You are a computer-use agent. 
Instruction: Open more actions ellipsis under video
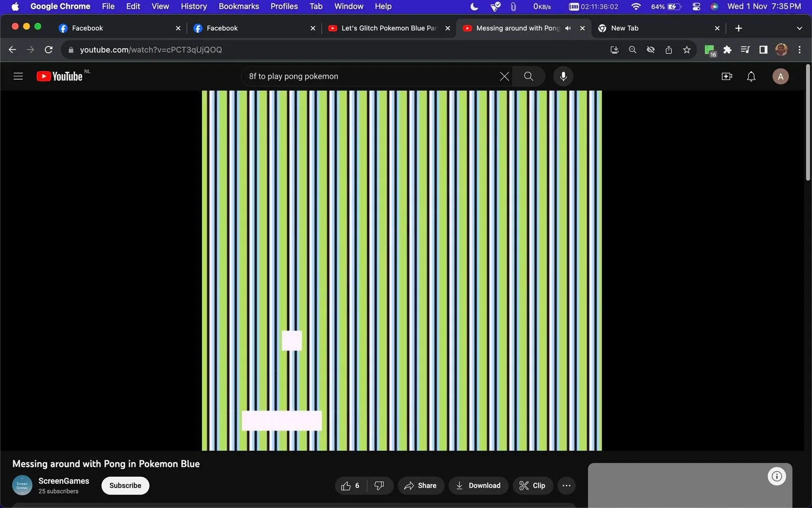pos(566,486)
